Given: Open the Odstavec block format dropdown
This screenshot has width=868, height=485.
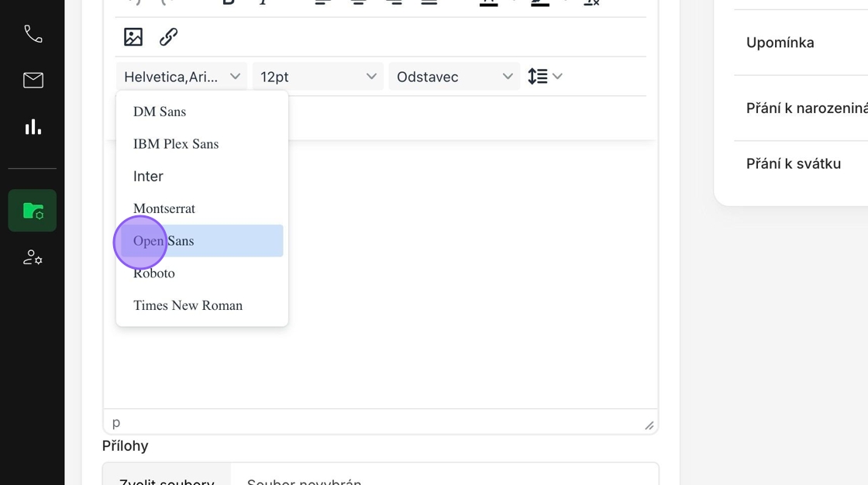Looking at the screenshot, I should 454,77.
